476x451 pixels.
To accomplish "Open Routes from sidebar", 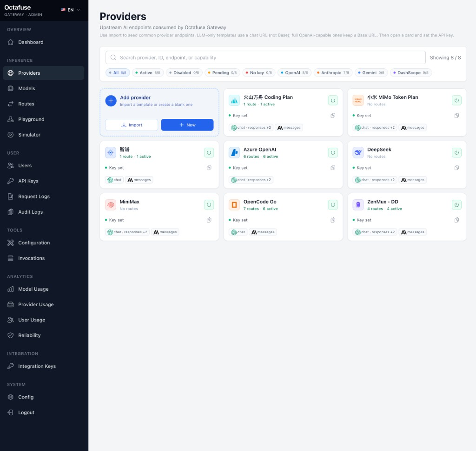I will [x=43, y=104].
